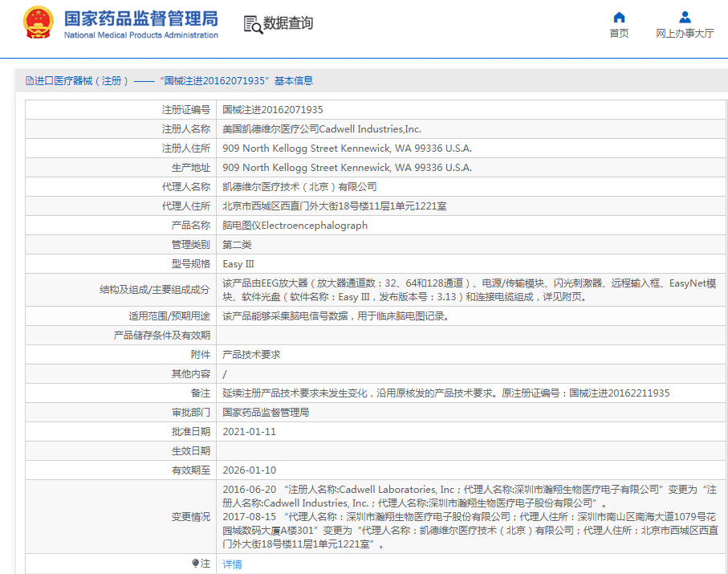Click the Easy III model specification cell
The width and height of the screenshot is (728, 574).
(x=238, y=264)
